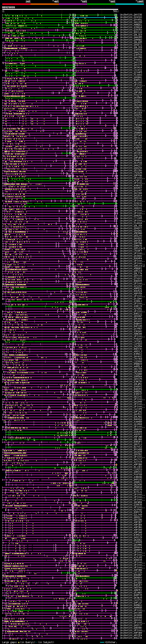
Task: Select hit UniRef100_A5BQP2
Action: pyautogui.click(x=131, y=268)
